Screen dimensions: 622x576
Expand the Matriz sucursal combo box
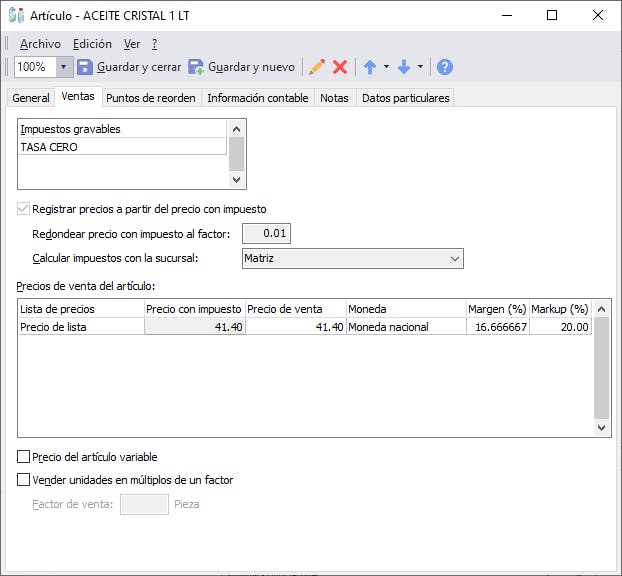click(455, 259)
